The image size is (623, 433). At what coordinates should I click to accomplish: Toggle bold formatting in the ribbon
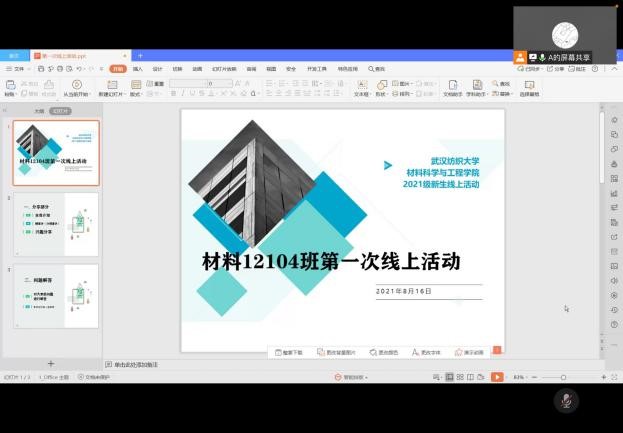tap(173, 93)
